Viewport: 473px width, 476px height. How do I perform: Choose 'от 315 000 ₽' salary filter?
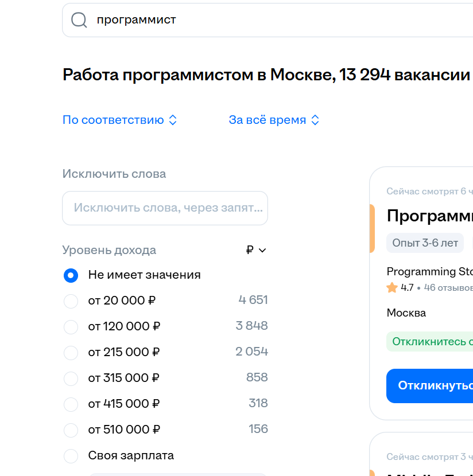click(x=71, y=379)
